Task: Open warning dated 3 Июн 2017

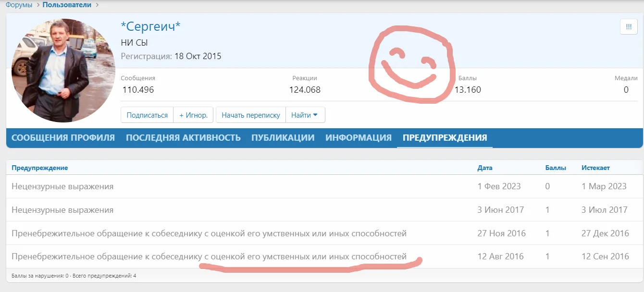Action: tap(324, 210)
